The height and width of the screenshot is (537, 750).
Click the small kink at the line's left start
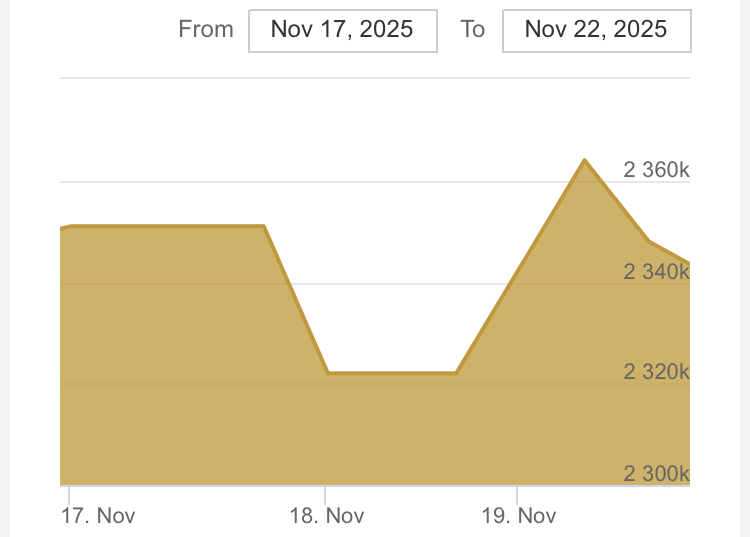(74, 226)
